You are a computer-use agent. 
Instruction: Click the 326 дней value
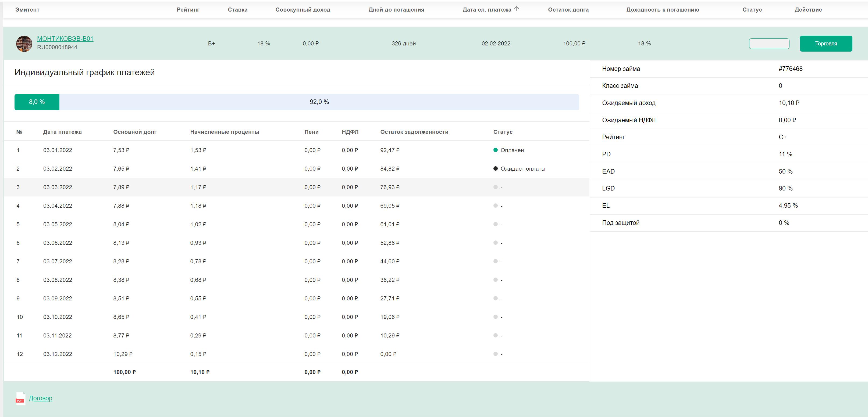coord(404,44)
